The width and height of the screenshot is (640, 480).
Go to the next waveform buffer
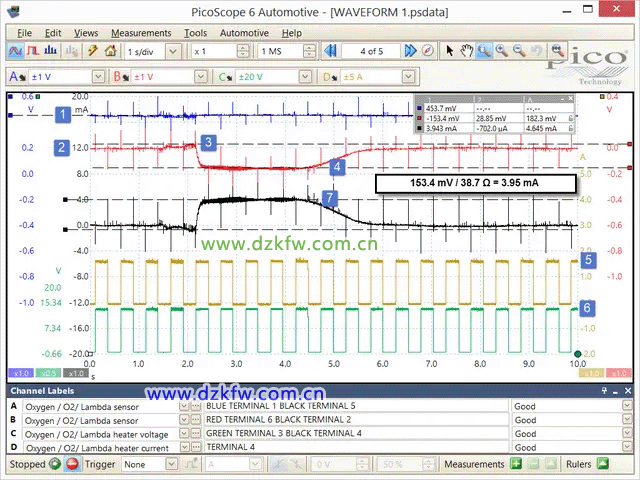[x=410, y=50]
